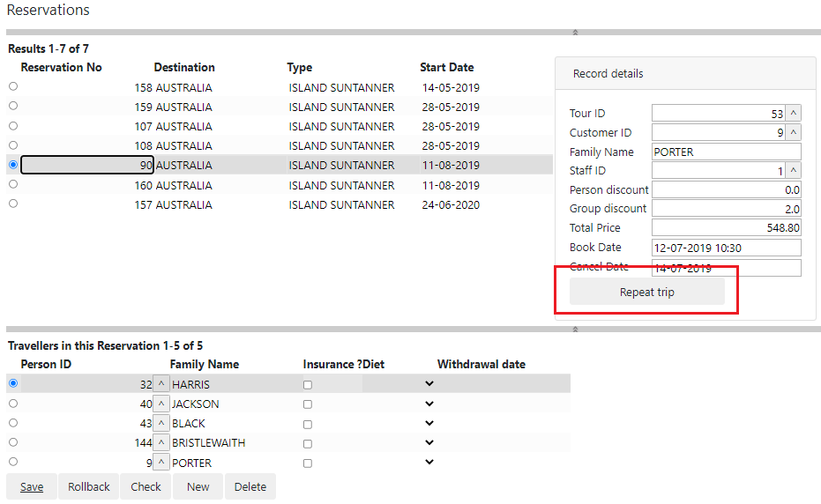Tick insurance checkbox for BRISTLEWAITH
Viewport: 821px width, 504px height.
[308, 443]
